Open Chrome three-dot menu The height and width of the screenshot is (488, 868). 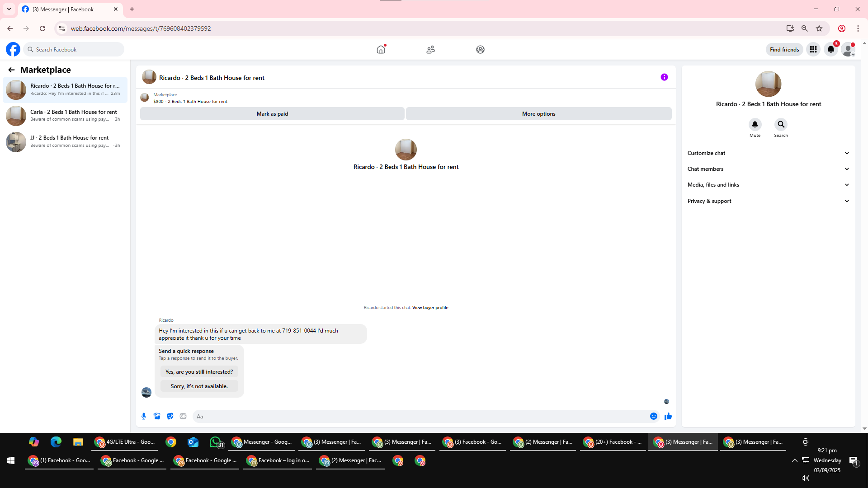coord(858,28)
